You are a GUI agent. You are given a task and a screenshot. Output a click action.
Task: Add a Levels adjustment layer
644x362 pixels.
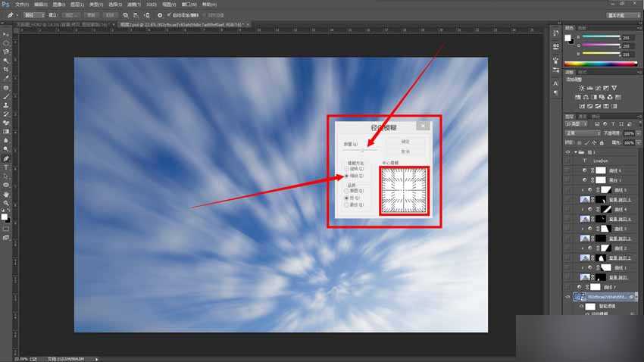click(x=589, y=89)
